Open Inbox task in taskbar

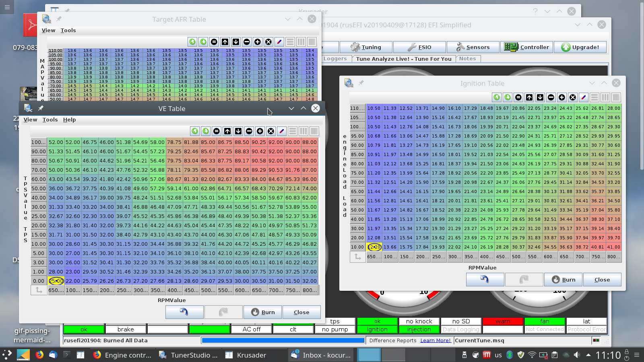point(321,355)
